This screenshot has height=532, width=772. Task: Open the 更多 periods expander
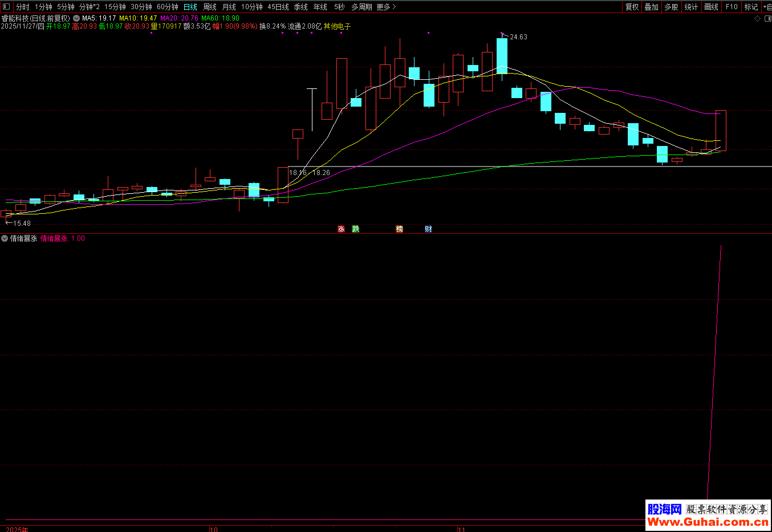click(386, 7)
